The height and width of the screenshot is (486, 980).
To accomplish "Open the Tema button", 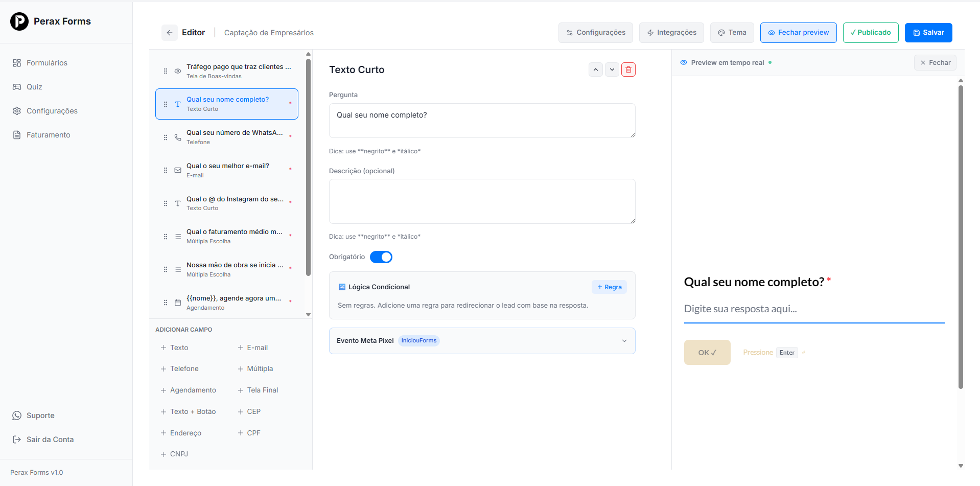I will click(x=732, y=33).
